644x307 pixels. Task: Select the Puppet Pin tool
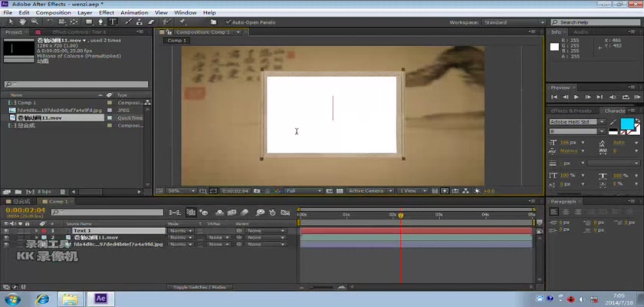click(182, 22)
